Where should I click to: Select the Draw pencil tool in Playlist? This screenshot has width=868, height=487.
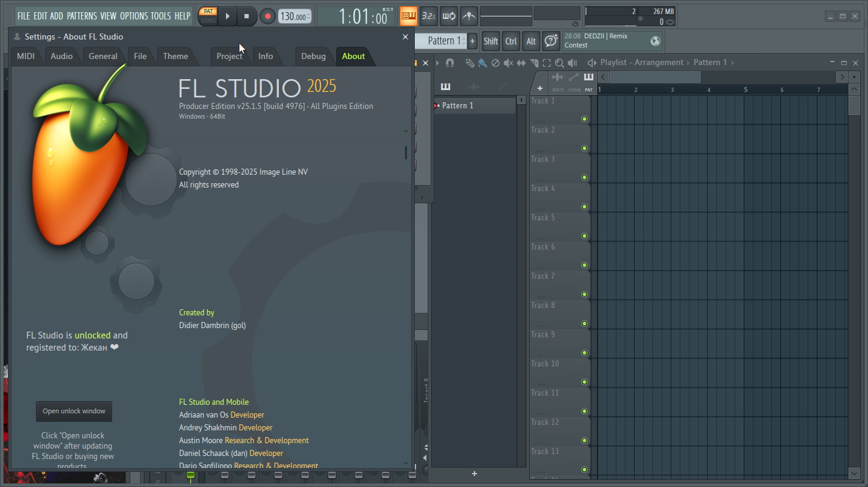tap(470, 63)
